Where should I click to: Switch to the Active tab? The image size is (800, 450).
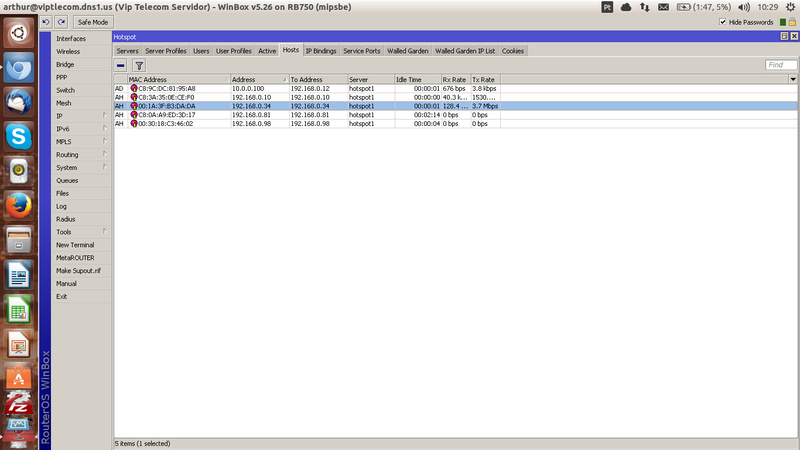[267, 51]
